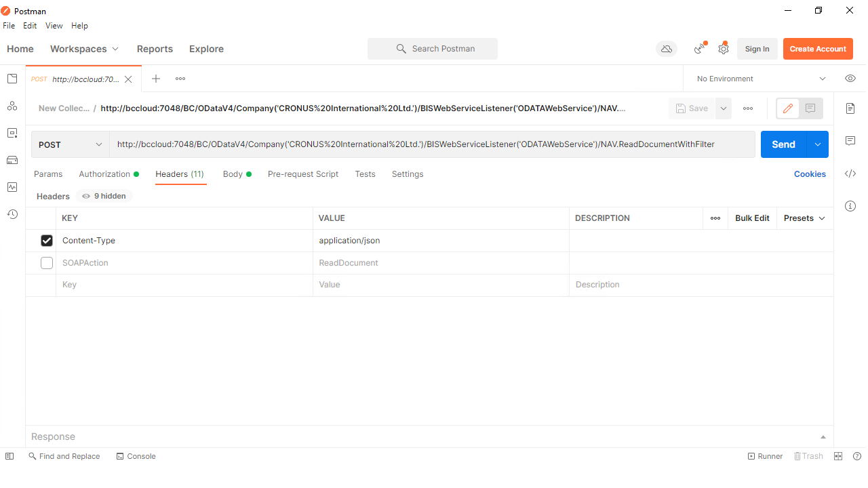This screenshot has width=868, height=488.
Task: Toggle sidebar icon in the status bar
Action: [9, 456]
